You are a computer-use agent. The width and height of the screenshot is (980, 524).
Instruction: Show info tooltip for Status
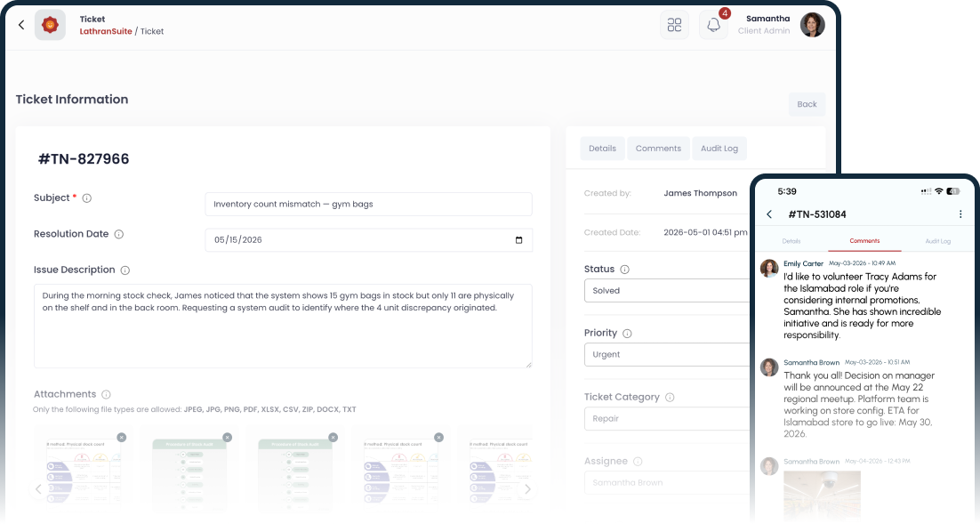pos(624,270)
